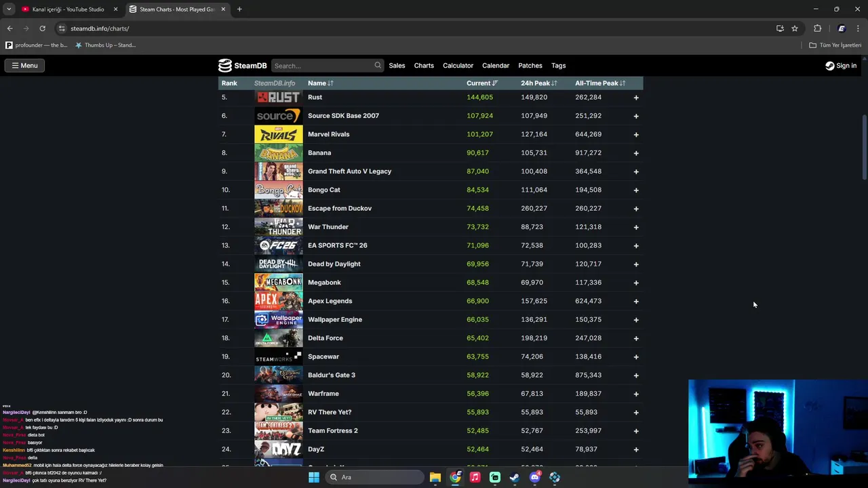Expand the Apex Legends row
This screenshot has height=488, width=868.
pos(636,301)
